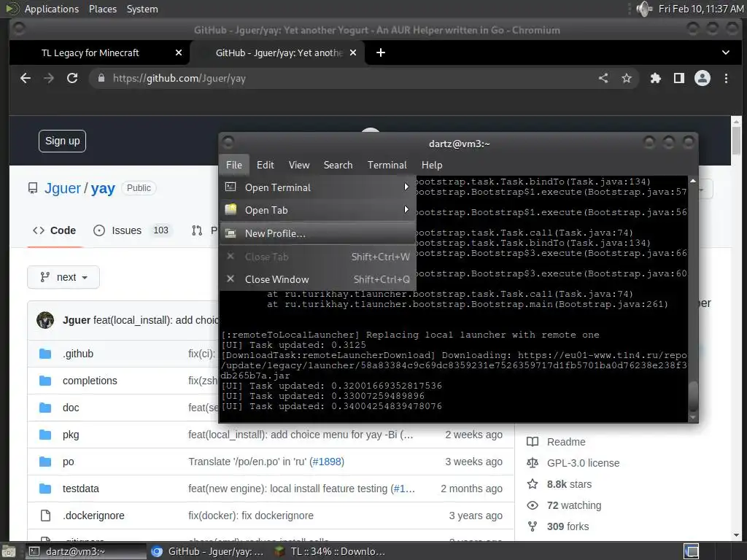Click the po folder icon
This screenshot has height=560, width=747.
(x=45, y=462)
